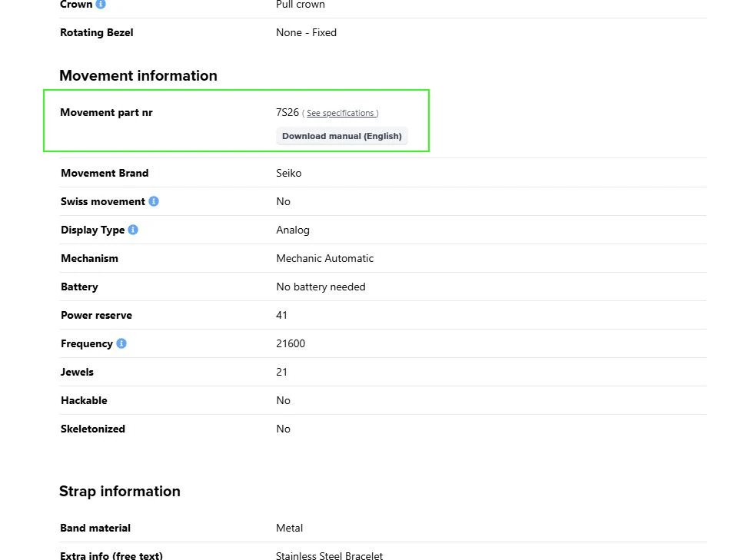
Task: Click the Movement information section heading
Action: [138, 75]
